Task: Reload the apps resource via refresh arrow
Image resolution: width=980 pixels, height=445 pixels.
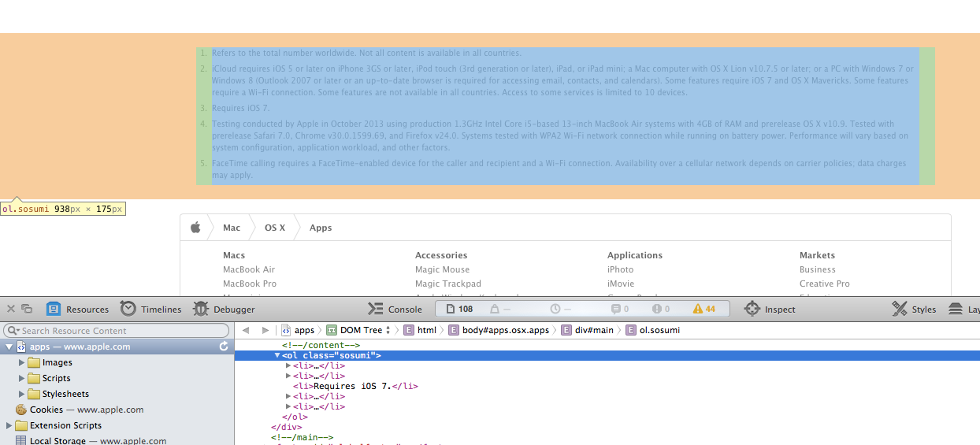Action: [x=224, y=347]
